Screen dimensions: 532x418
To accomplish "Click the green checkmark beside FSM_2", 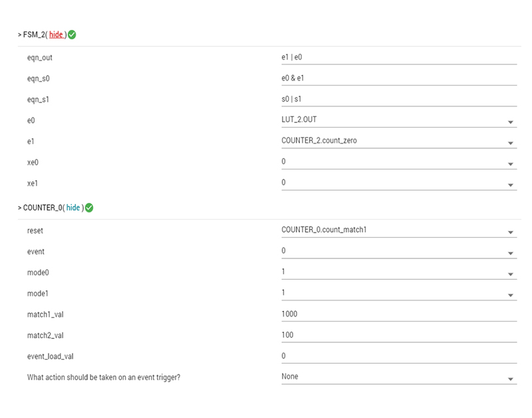I will (72, 35).
